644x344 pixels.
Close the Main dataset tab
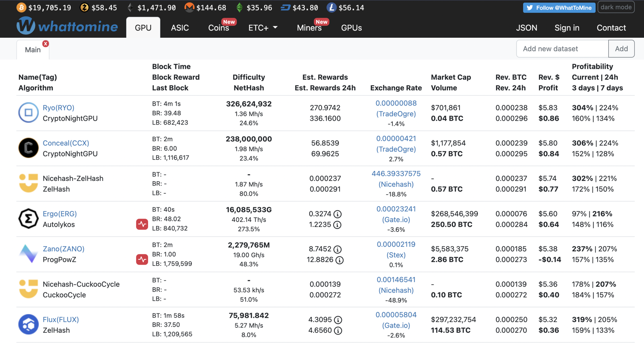click(46, 44)
